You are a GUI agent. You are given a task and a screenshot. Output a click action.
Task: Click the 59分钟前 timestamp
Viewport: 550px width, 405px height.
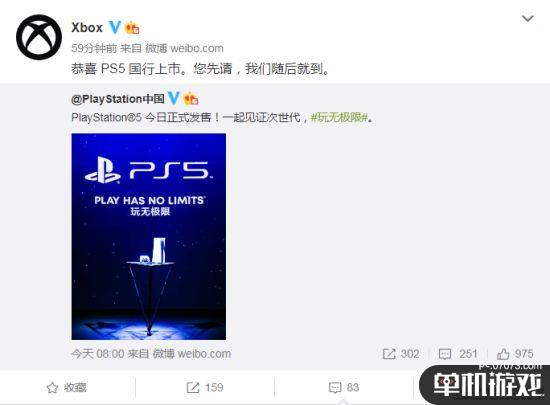94,48
